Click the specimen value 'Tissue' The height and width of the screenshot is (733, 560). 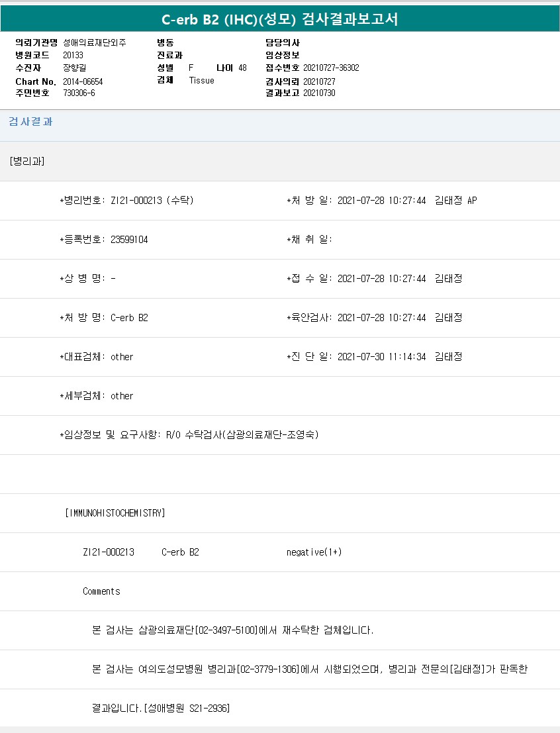201,80
